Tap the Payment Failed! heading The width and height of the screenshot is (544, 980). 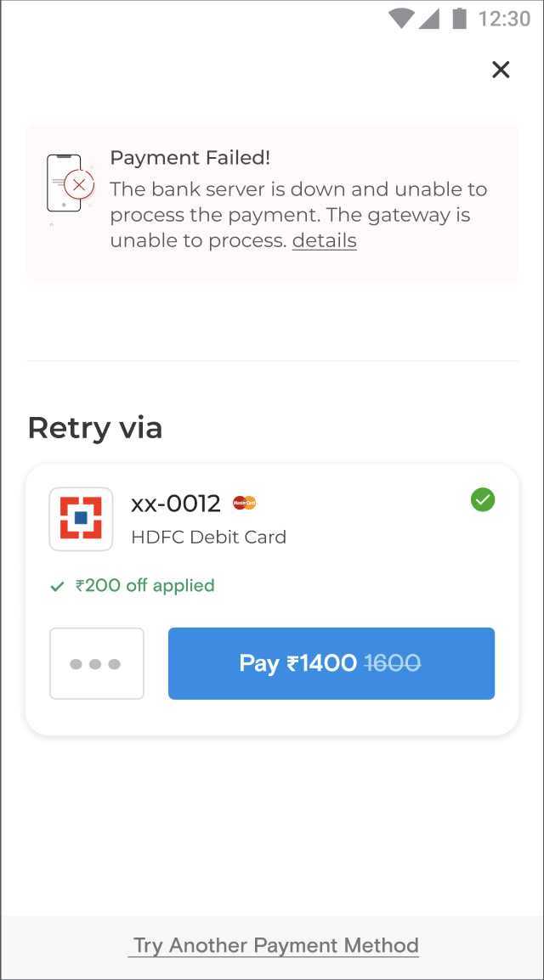pos(190,157)
